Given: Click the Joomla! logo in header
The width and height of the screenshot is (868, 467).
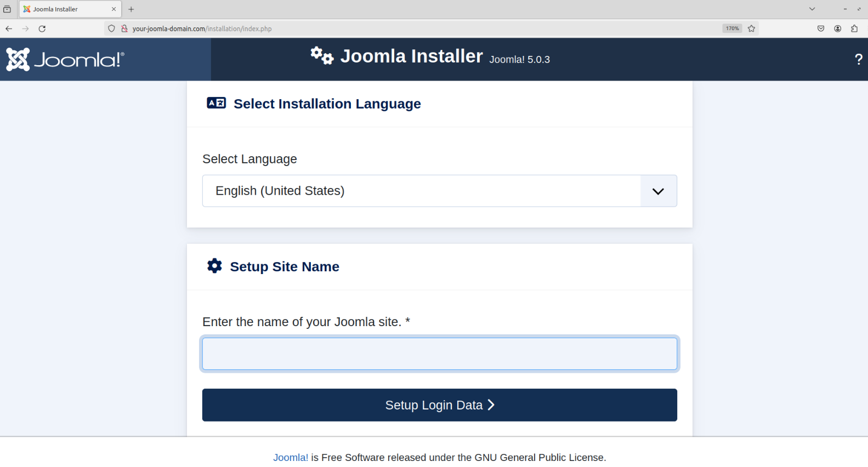Looking at the screenshot, I should (x=65, y=59).
